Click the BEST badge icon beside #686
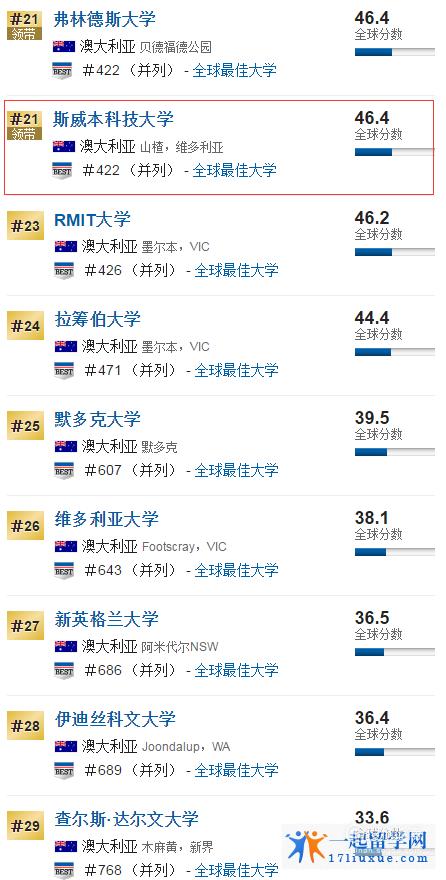The height and width of the screenshot is (880, 446). click(x=63, y=671)
